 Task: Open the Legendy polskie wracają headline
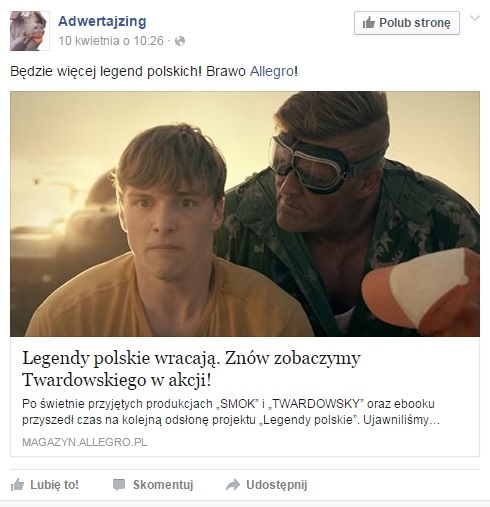tap(191, 369)
